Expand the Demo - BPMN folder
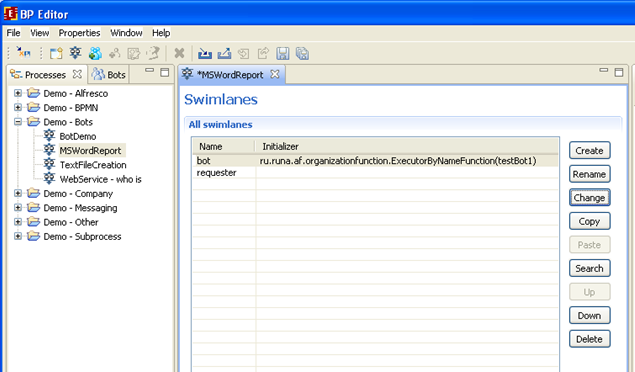Viewport: 635px width, 372px height. pos(18,107)
